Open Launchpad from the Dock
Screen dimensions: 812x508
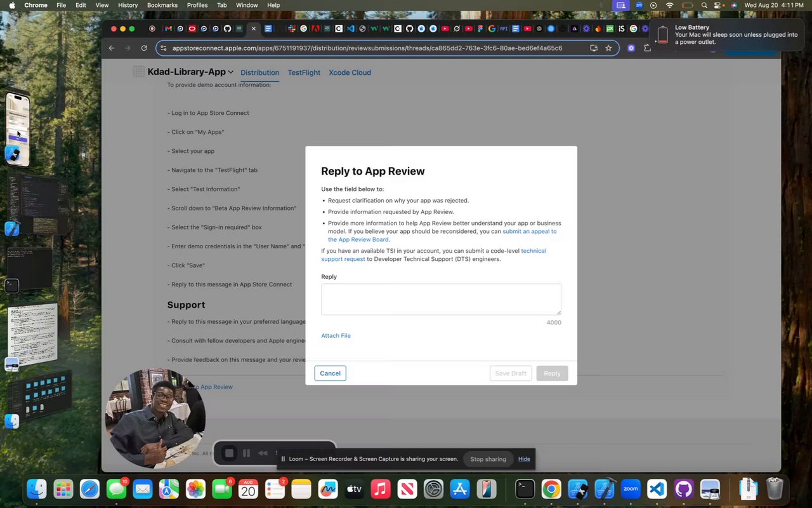(63, 489)
